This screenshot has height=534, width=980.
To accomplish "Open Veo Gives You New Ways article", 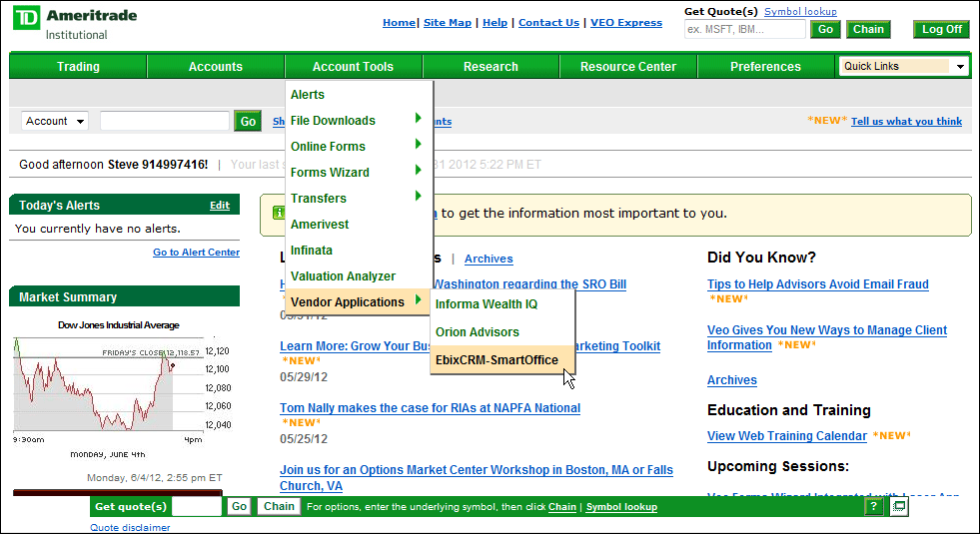I will coord(827,337).
